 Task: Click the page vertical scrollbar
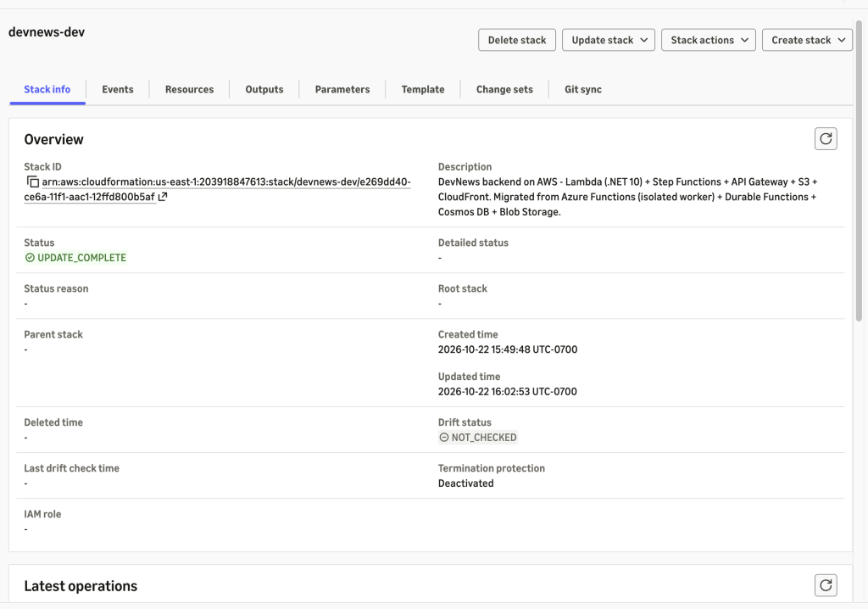click(x=859, y=170)
